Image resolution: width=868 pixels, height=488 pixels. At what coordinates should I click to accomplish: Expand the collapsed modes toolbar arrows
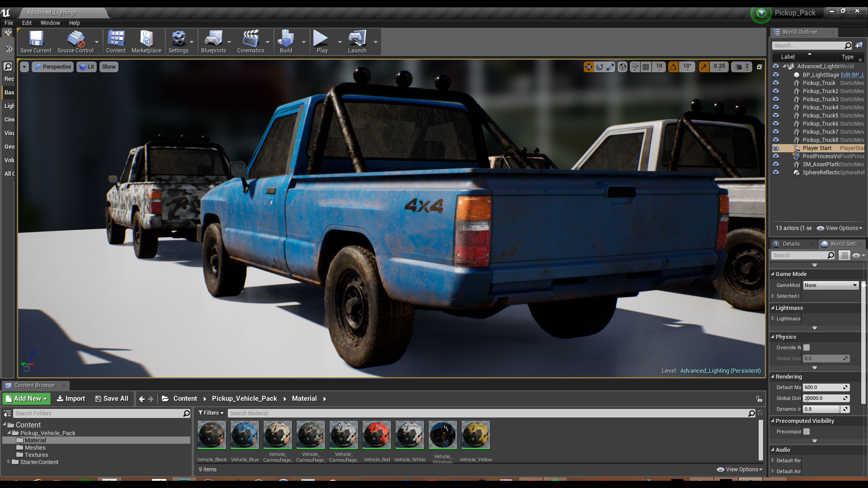click(x=9, y=49)
